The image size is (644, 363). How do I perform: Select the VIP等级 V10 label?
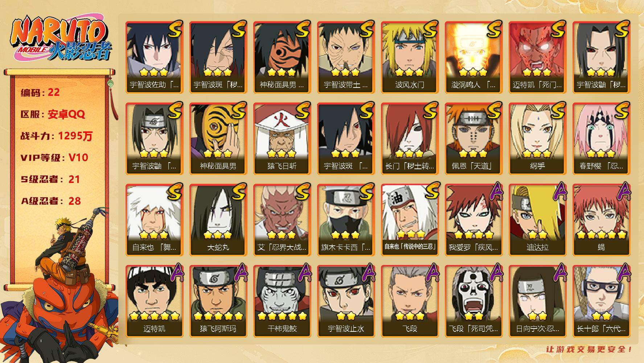pos(54,158)
